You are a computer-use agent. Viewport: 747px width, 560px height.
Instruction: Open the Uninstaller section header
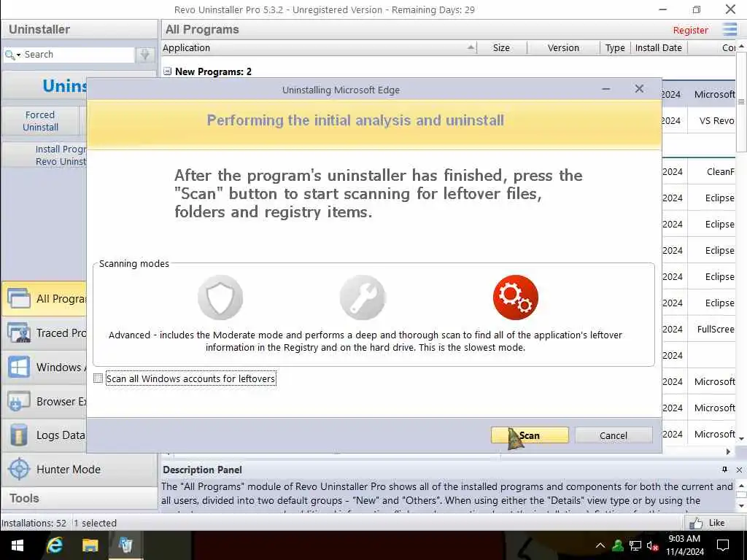click(x=79, y=29)
